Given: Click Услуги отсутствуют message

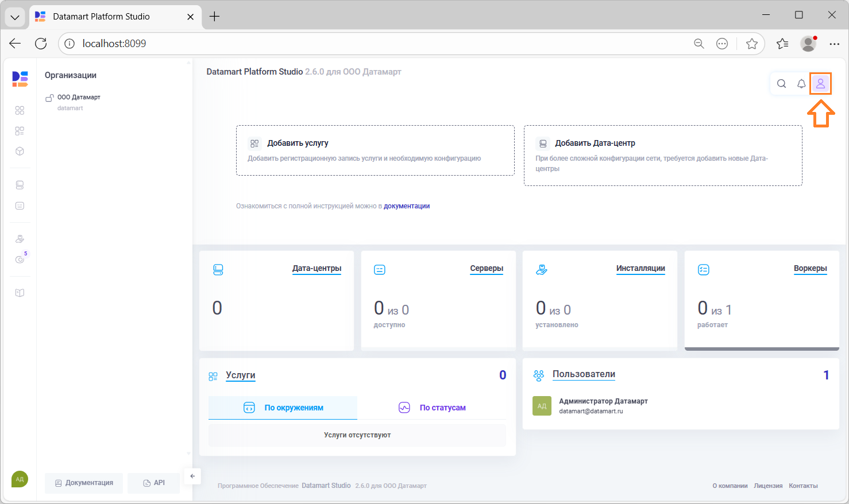Looking at the screenshot, I should pyautogui.click(x=357, y=435).
